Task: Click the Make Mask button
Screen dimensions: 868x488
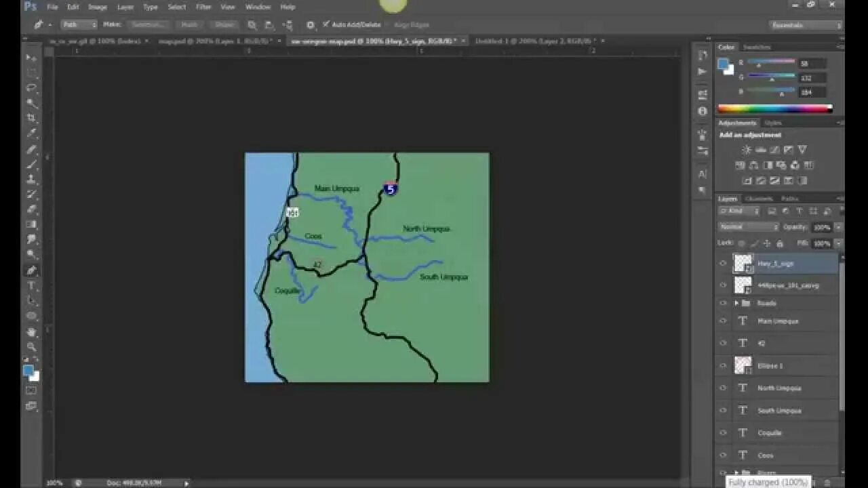Action: [x=189, y=24]
